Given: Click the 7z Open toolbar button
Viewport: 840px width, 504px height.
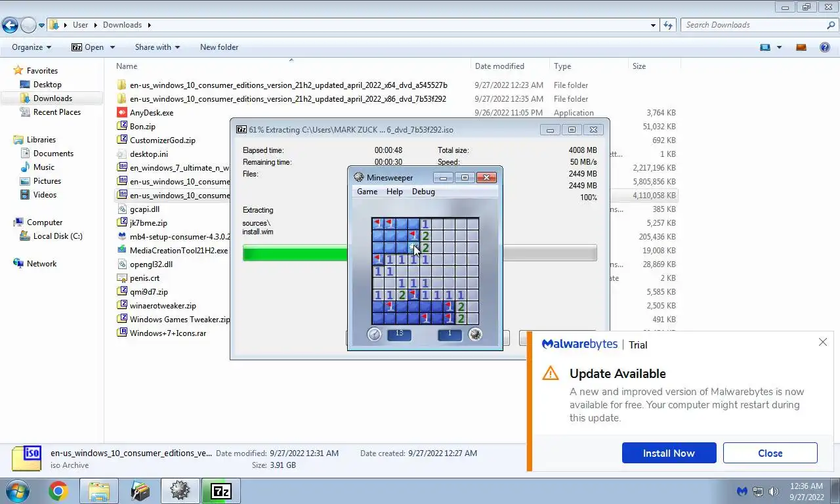Looking at the screenshot, I should tap(87, 47).
